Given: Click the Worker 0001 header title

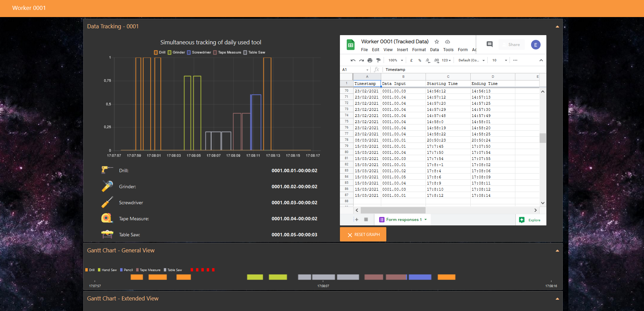Looking at the screenshot, I should tap(29, 8).
